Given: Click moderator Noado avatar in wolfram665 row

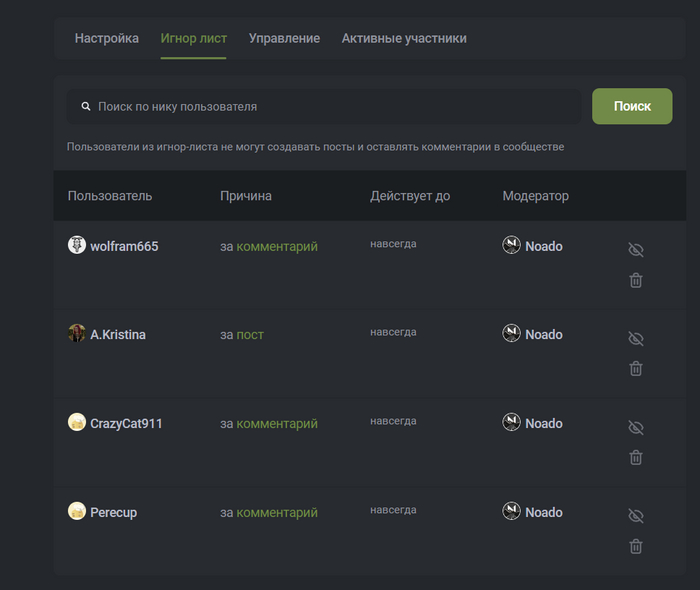Looking at the screenshot, I should point(512,245).
